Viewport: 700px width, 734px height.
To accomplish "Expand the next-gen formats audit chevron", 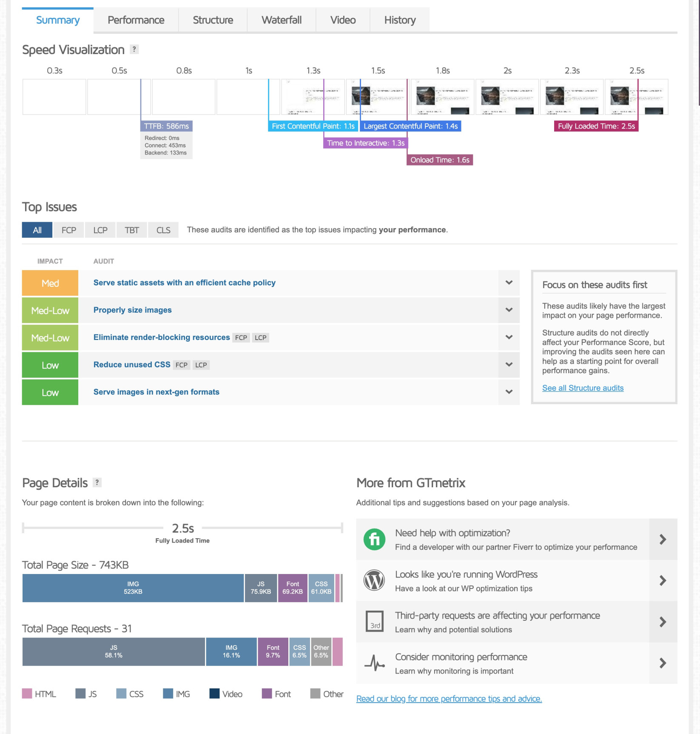I will 509,392.
